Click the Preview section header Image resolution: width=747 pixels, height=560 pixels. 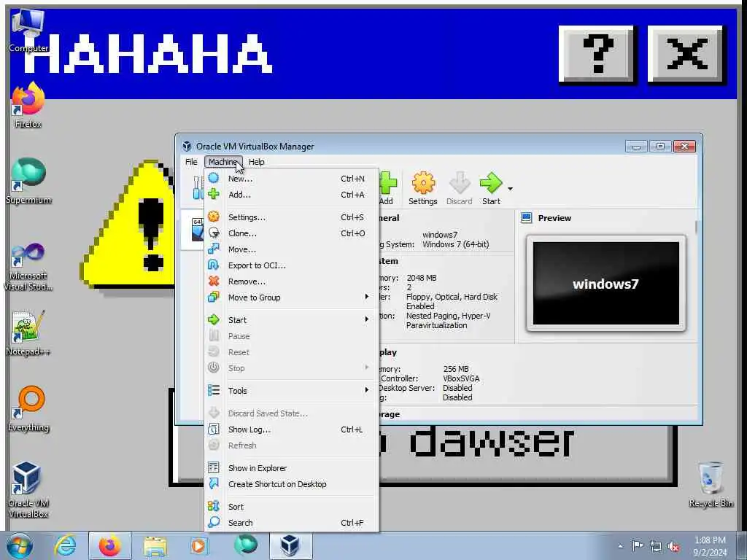point(554,217)
